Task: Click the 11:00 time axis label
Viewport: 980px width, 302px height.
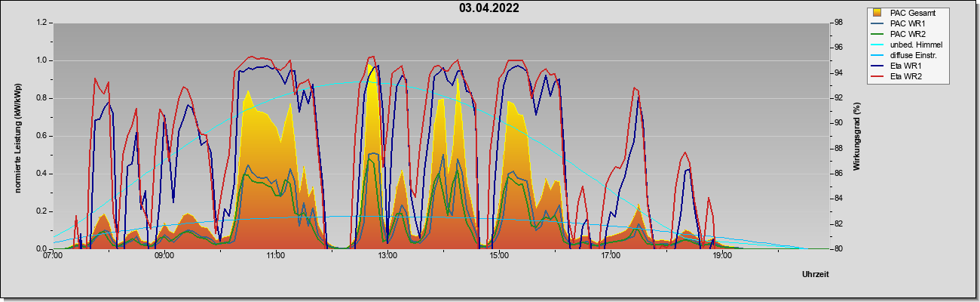Action: click(276, 256)
